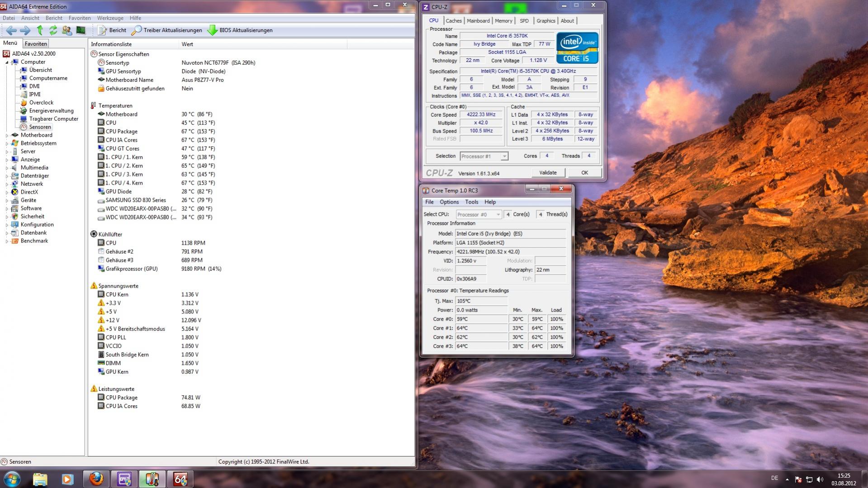The width and height of the screenshot is (868, 488).
Task: Select the Übersicht tree item
Action: click(x=41, y=70)
